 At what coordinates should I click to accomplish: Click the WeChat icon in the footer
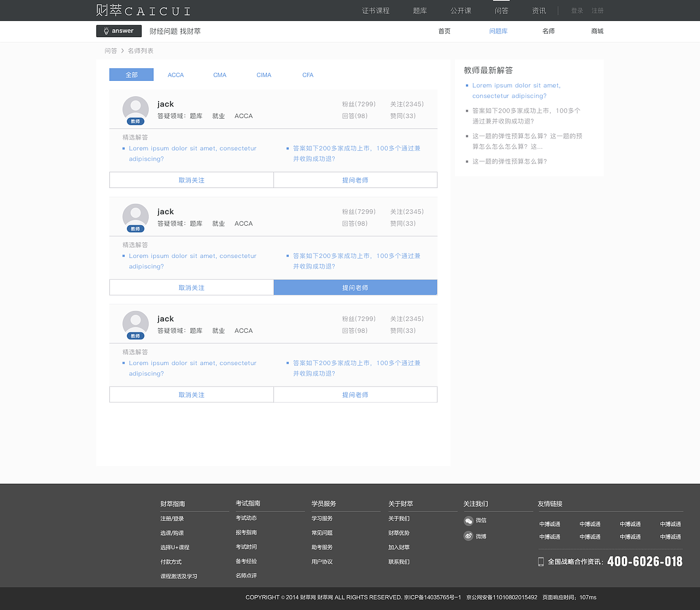pyautogui.click(x=469, y=520)
